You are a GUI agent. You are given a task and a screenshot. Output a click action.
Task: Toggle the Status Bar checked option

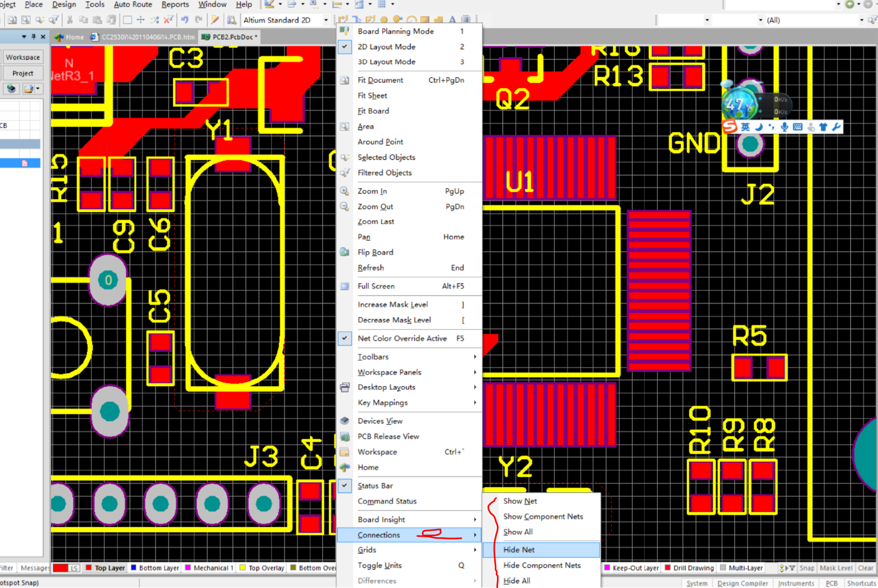click(x=345, y=485)
